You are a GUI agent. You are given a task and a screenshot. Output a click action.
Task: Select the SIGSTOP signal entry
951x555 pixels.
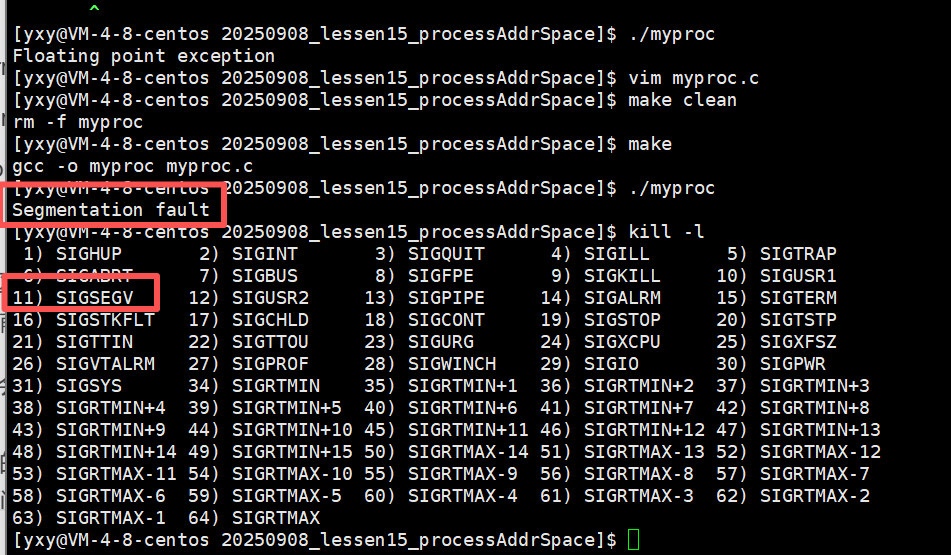tap(600, 320)
